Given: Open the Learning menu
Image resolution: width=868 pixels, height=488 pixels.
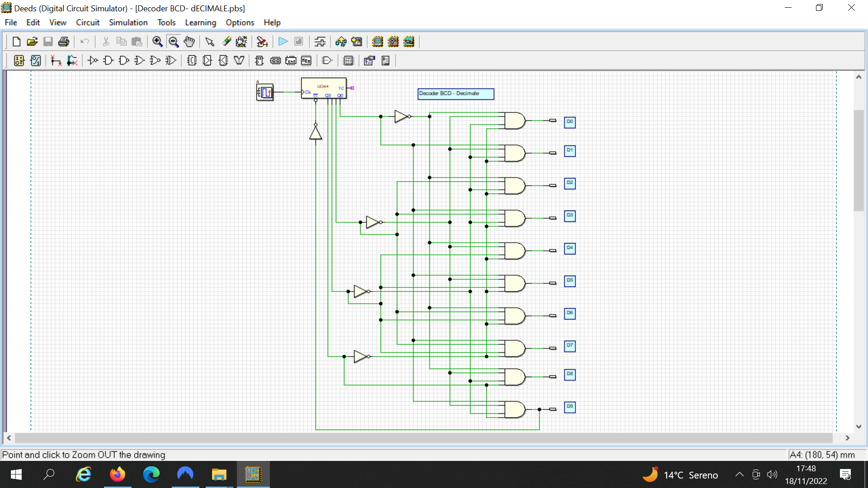Looking at the screenshot, I should 200,23.
